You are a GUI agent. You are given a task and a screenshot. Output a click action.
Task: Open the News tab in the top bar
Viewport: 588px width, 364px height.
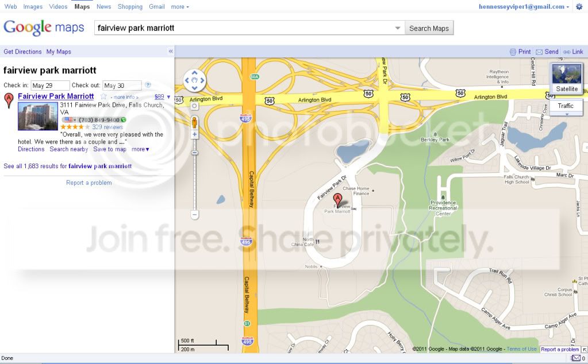click(103, 7)
